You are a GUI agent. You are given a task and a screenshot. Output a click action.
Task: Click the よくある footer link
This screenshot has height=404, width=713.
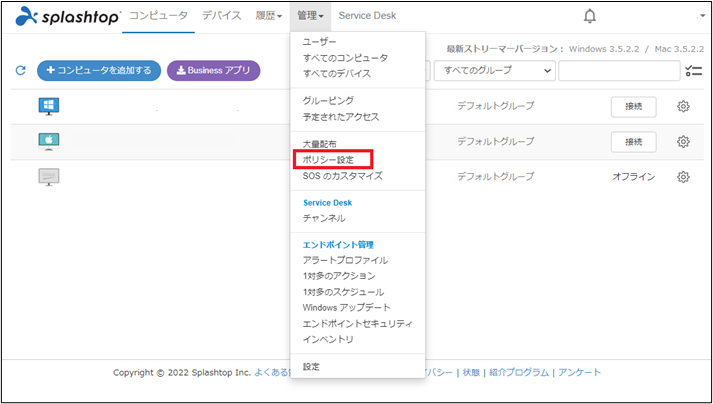point(272,373)
